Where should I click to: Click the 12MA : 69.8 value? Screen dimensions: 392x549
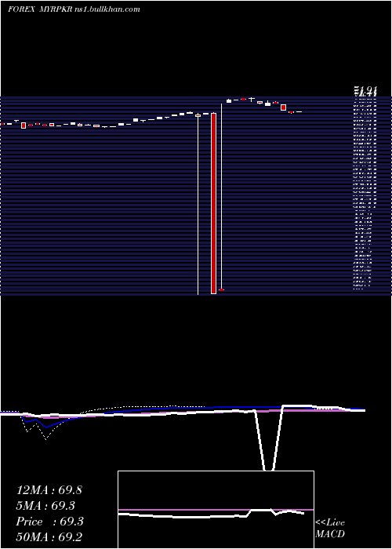pos(49,490)
